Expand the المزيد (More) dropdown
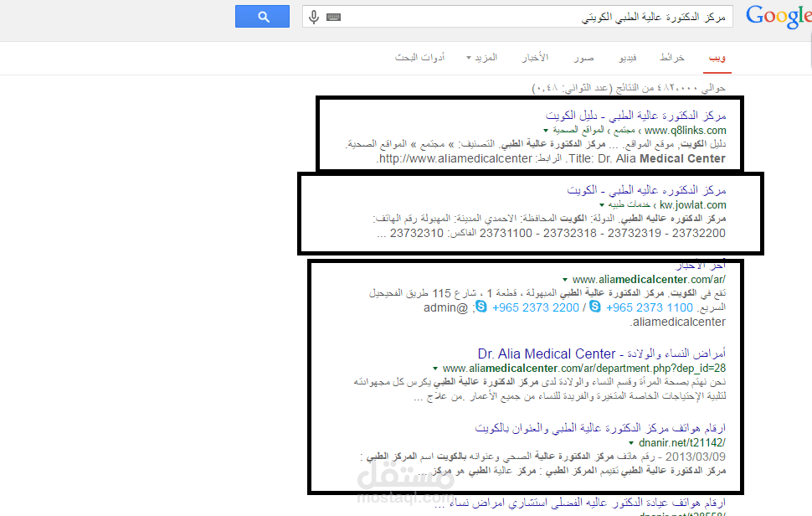812x516 pixels. click(482, 58)
